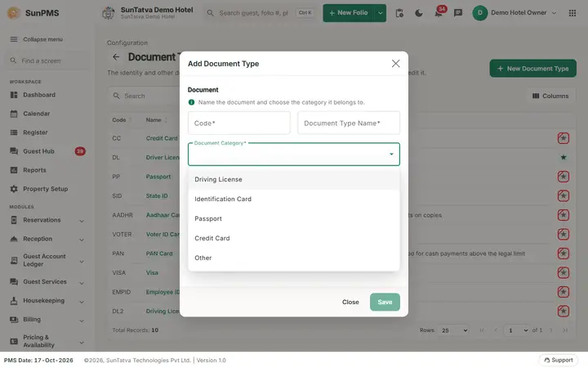The image size is (588, 368).
Task: Open the PAN Card document link
Action: click(x=159, y=254)
